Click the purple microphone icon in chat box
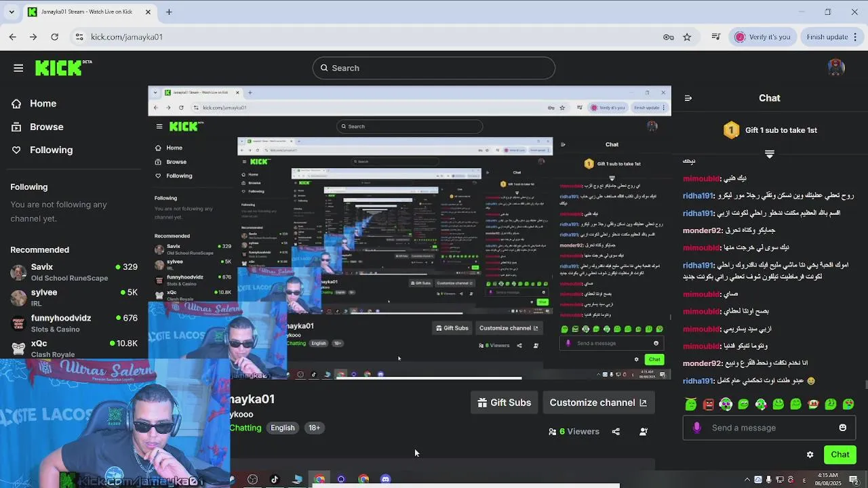 (696, 428)
